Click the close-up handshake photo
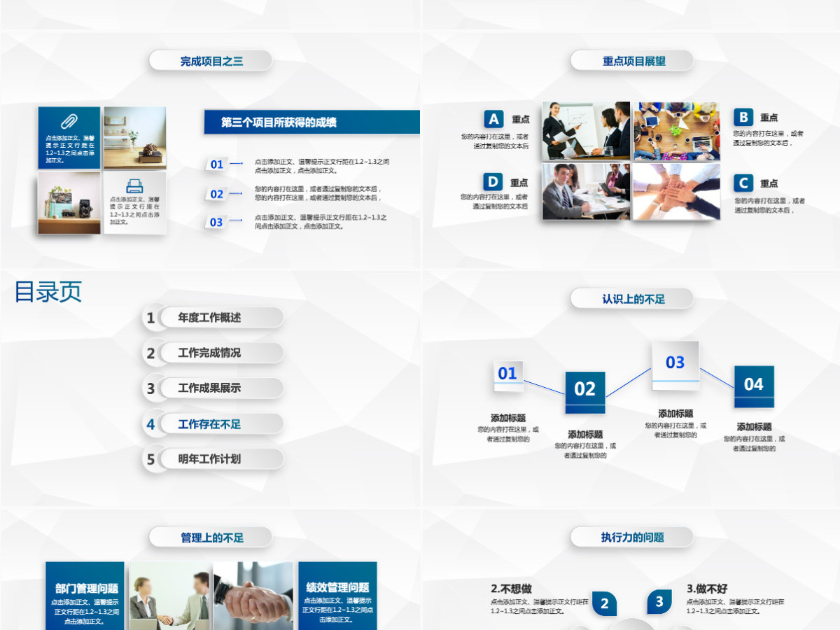Screen dimensions: 840x630 [253, 596]
